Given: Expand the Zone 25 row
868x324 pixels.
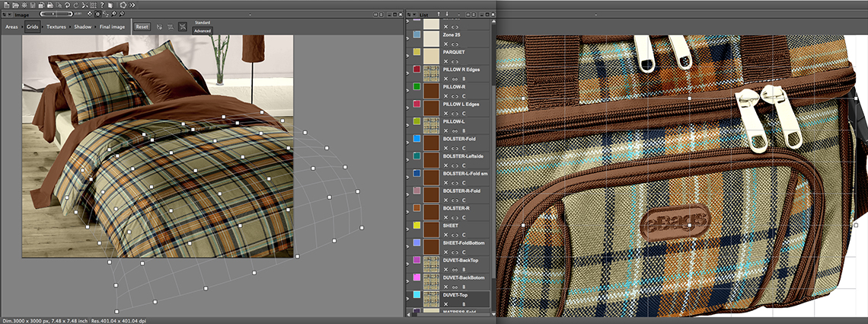Looking at the screenshot, I should pos(407,38).
